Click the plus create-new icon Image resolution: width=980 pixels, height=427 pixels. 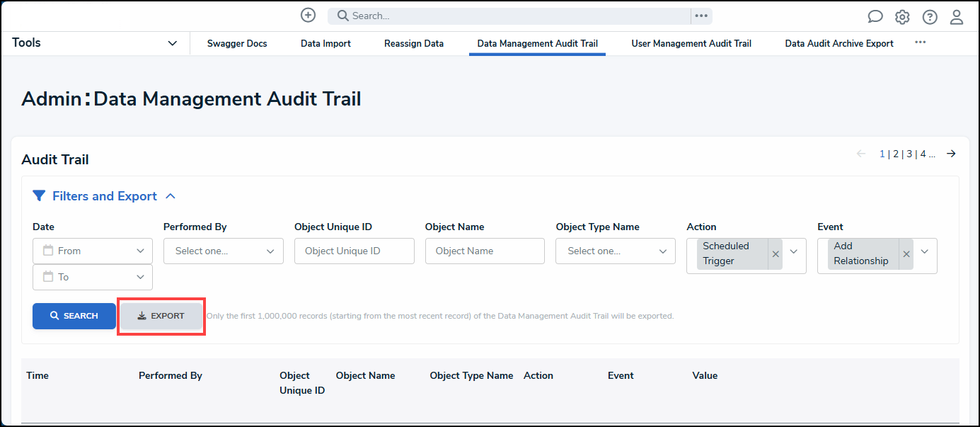(x=308, y=15)
